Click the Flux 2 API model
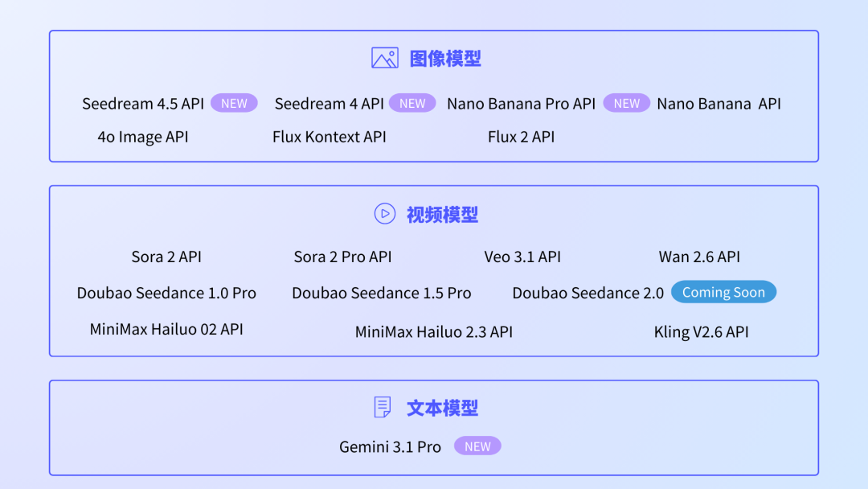 521,137
